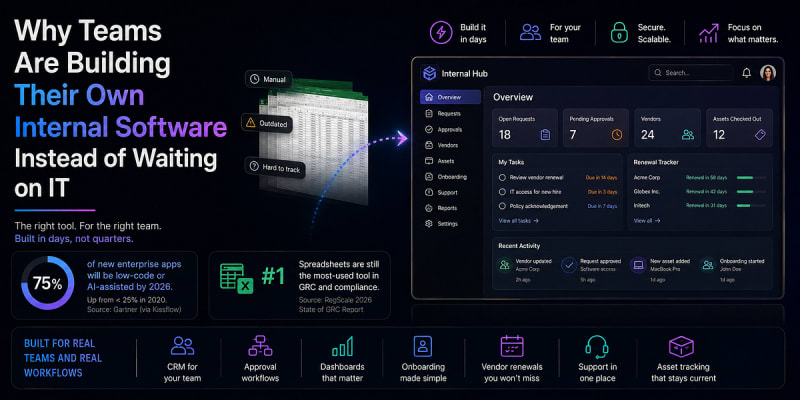
Task: Tick the Policy acknowledgement task circle
Action: click(x=502, y=206)
